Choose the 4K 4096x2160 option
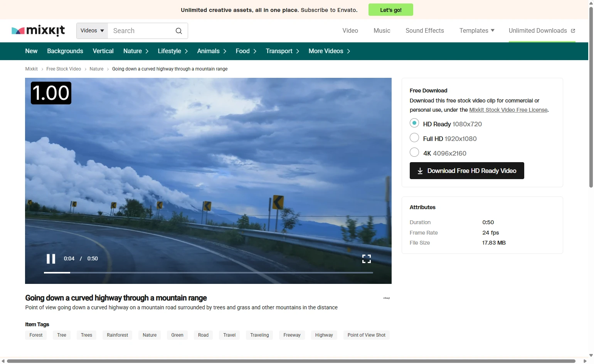This screenshot has height=364, width=594. point(414,153)
